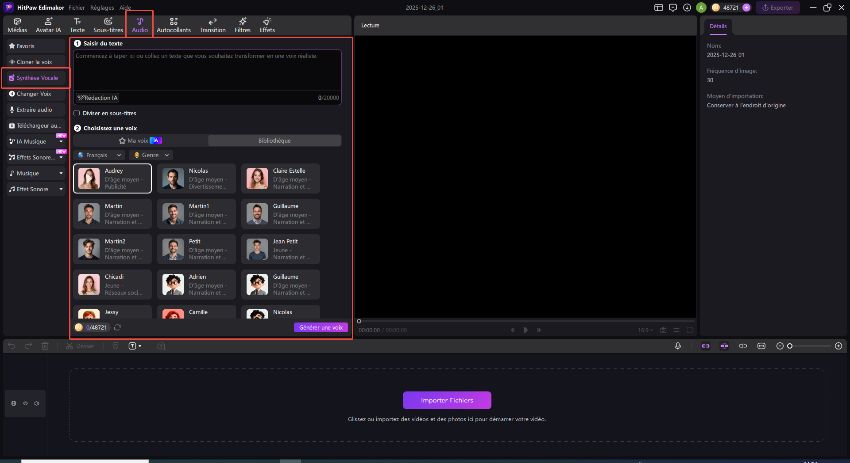Click the refresh credits icon near 5/48721

click(118, 327)
